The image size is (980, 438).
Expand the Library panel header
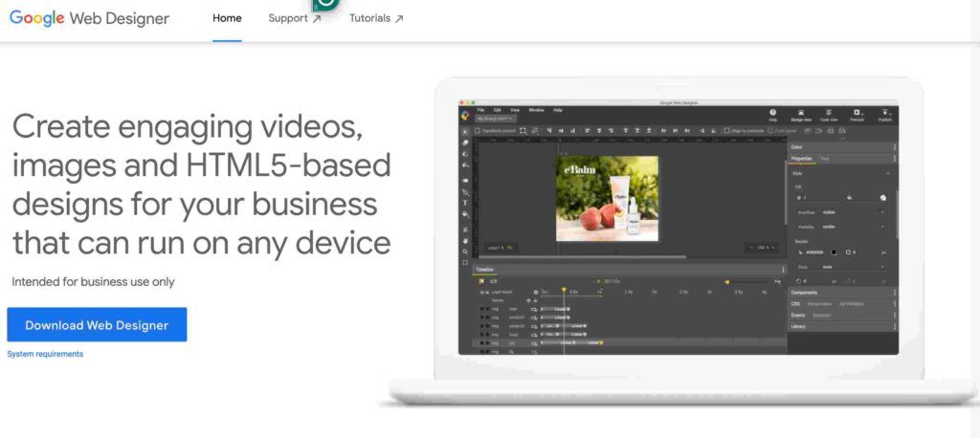pos(840,326)
